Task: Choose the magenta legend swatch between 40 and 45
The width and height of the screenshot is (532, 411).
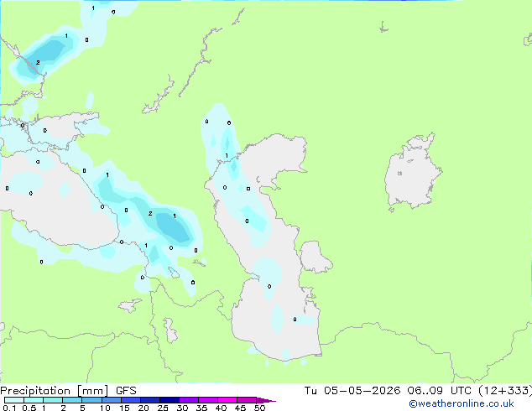Action: point(227,400)
